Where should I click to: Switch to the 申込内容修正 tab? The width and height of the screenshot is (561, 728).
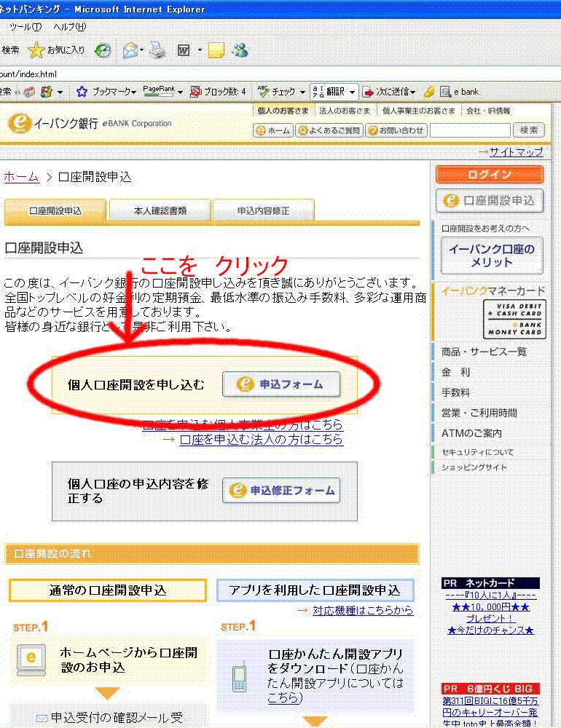263,211
